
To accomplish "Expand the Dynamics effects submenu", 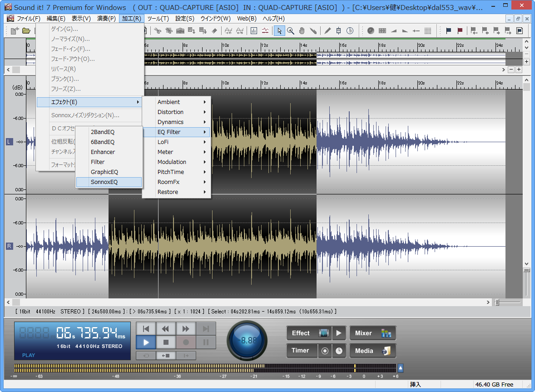I will coord(176,122).
